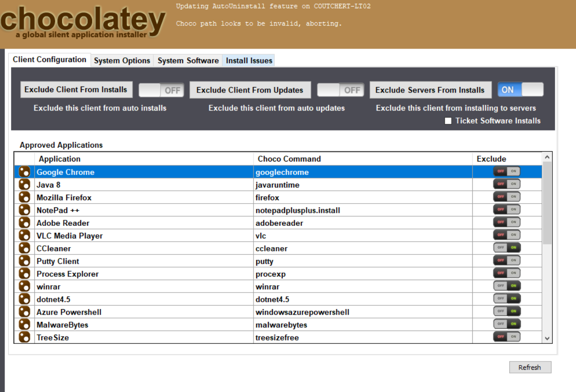Image resolution: width=576 pixels, height=392 pixels.
Task: Open the Install Issues tab
Action: (249, 61)
